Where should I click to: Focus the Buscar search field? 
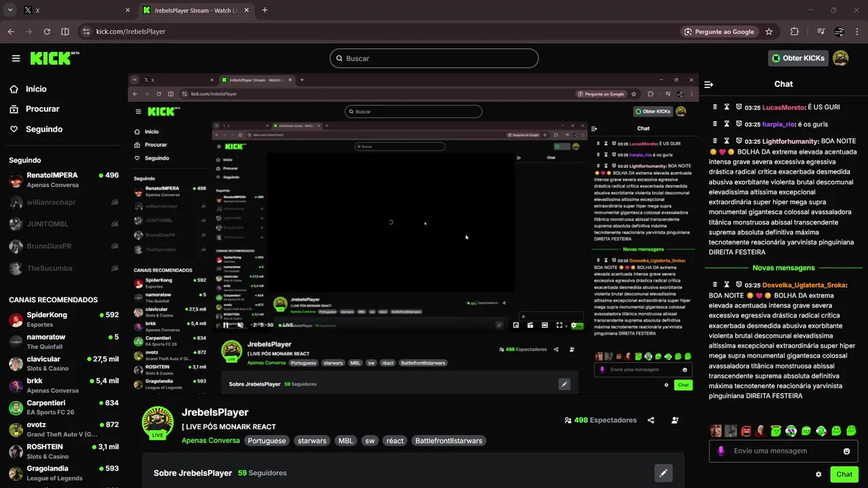434,58
